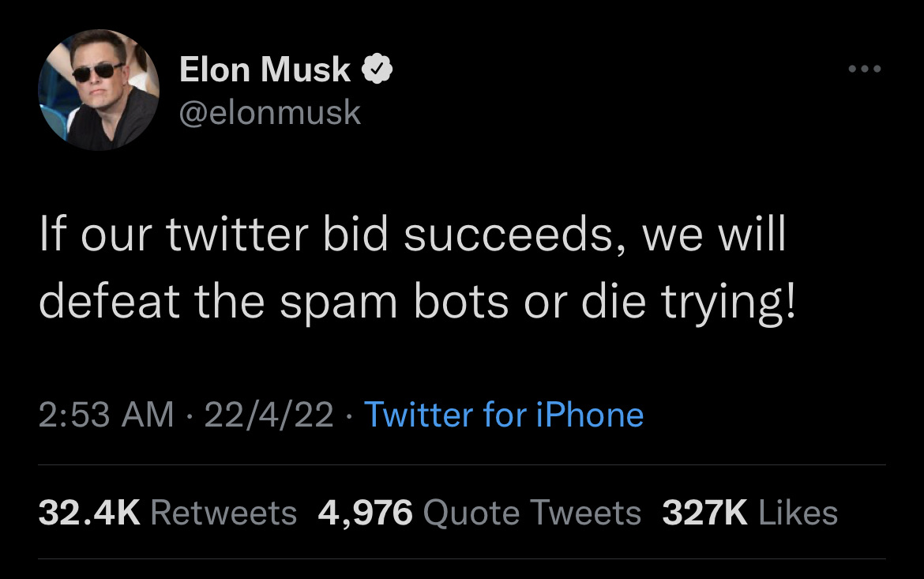
Task: Click the Elon Musk display name
Action: point(265,70)
